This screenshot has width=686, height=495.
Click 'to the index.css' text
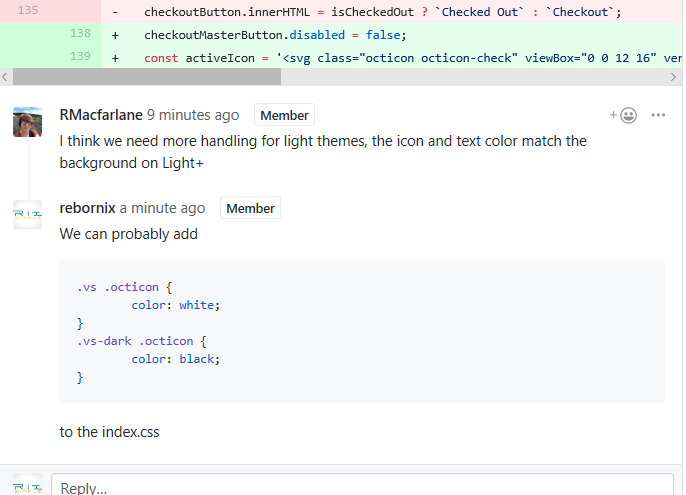pos(109,432)
